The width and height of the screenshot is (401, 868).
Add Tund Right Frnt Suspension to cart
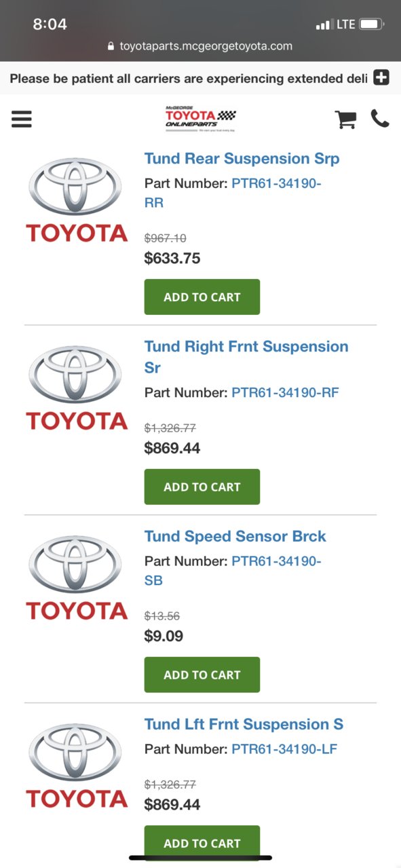tap(202, 487)
